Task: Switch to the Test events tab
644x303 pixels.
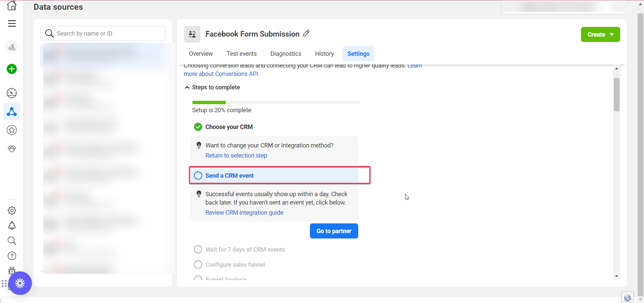Action: tap(241, 54)
